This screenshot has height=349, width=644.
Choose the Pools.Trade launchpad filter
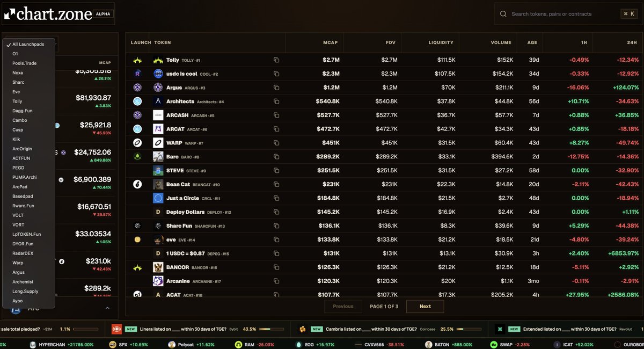click(28, 63)
